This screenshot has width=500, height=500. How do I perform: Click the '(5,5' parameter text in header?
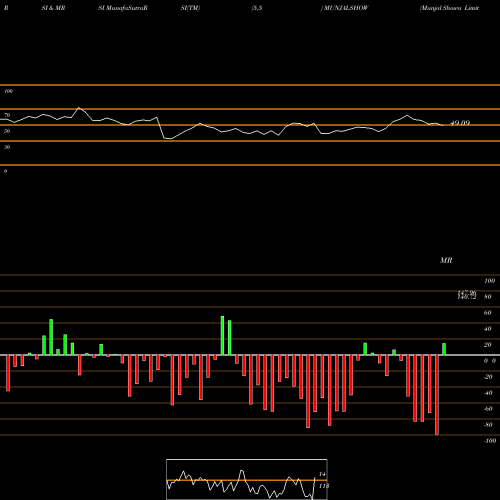257,8
